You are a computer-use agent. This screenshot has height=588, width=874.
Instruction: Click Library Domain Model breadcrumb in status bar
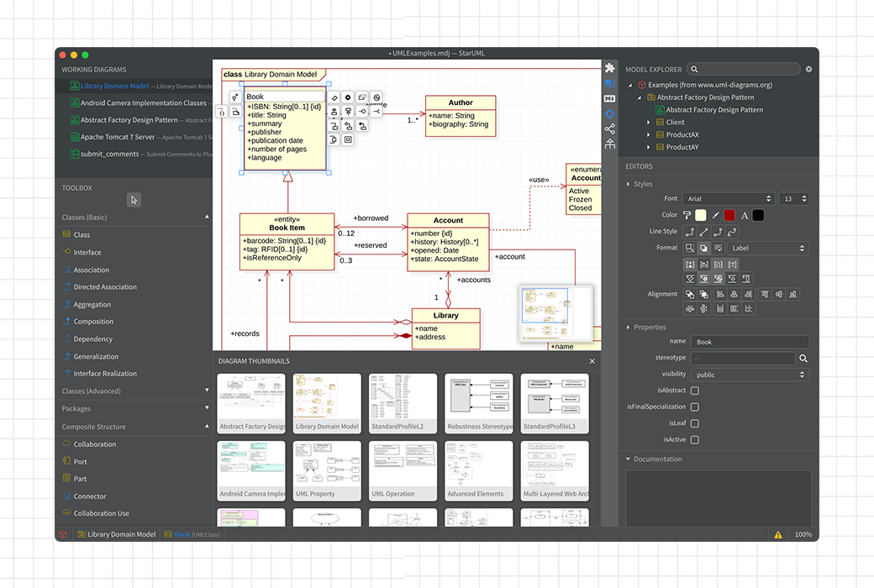click(x=117, y=534)
